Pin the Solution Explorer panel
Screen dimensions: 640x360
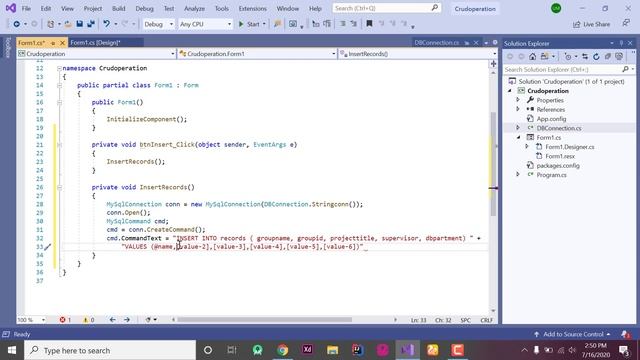pyautogui.click(x=621, y=43)
